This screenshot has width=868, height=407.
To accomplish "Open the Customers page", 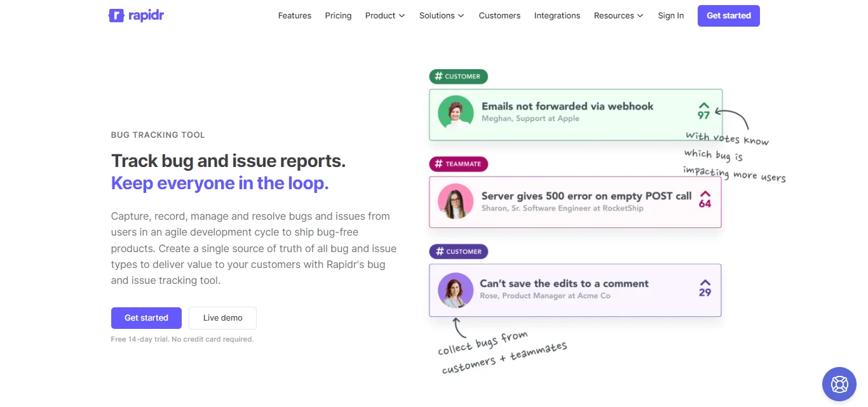I will pos(499,15).
